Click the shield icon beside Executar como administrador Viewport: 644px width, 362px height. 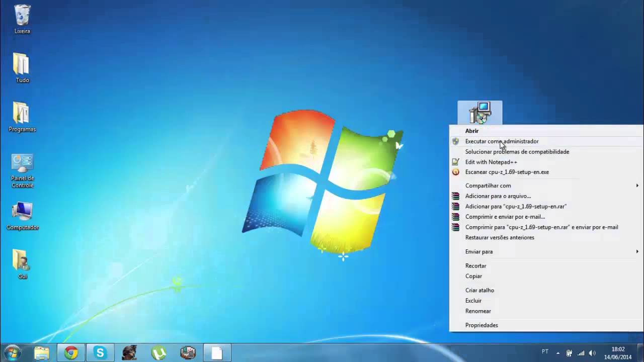(455, 141)
